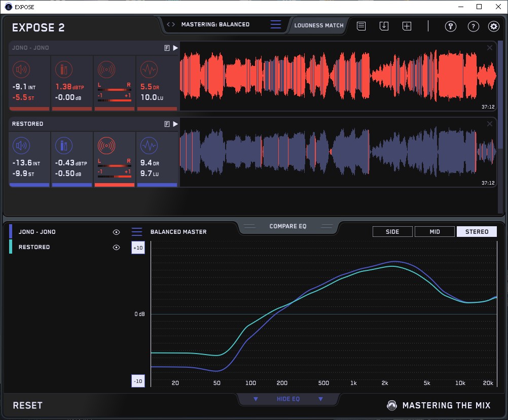Click the add track plus icon
The height and width of the screenshot is (420, 508).
pos(407,26)
